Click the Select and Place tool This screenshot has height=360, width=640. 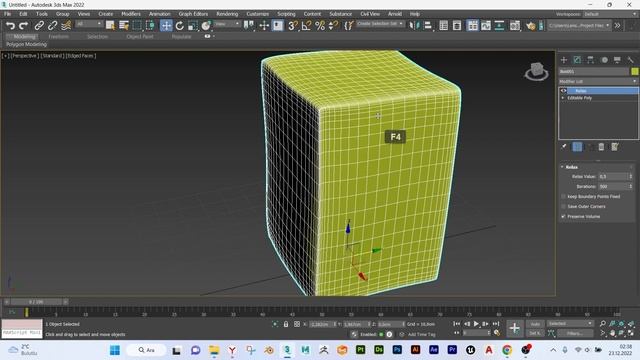click(206, 26)
